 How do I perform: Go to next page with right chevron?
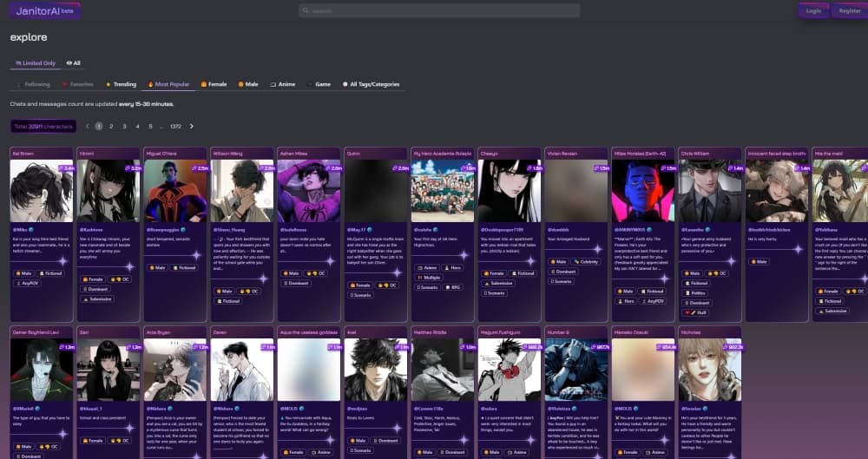pos(192,126)
